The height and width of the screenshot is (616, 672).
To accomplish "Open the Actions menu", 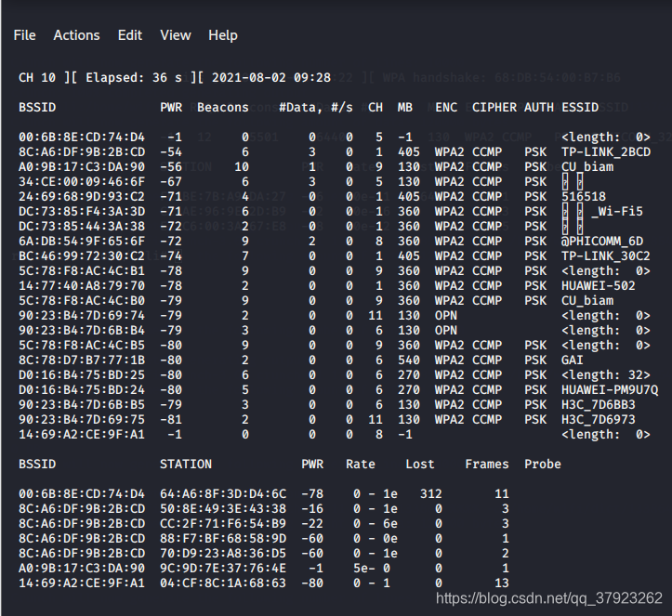I will [x=76, y=35].
